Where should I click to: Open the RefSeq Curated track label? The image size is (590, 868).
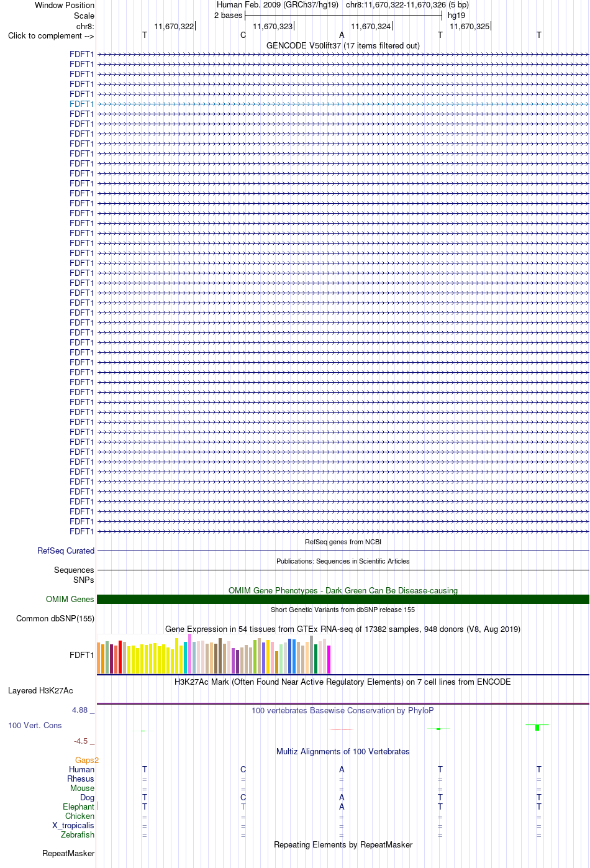[66, 550]
